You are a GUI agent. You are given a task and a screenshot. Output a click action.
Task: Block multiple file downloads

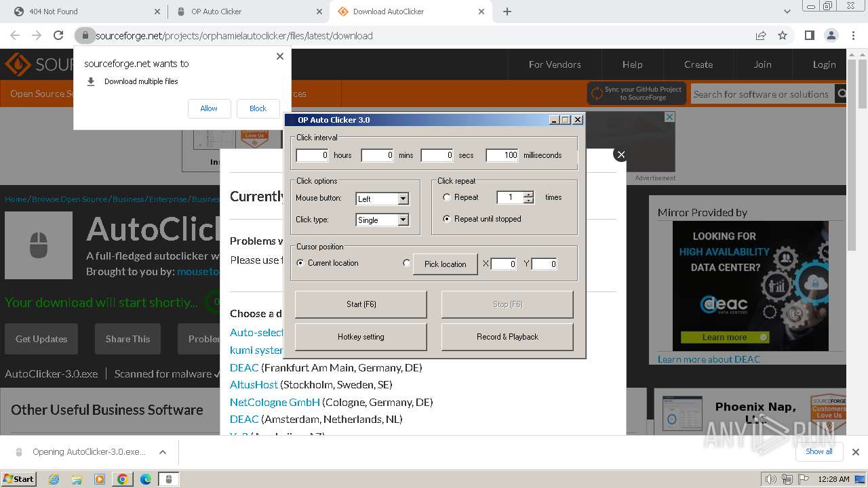point(258,108)
